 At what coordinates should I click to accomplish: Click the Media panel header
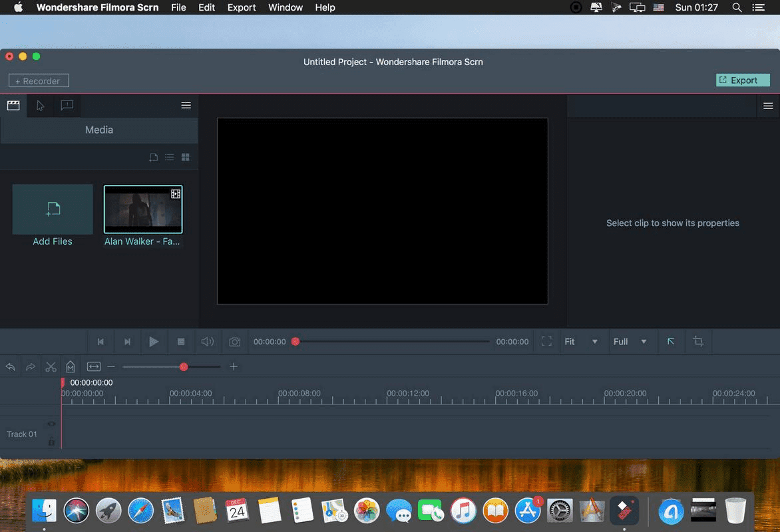(99, 130)
